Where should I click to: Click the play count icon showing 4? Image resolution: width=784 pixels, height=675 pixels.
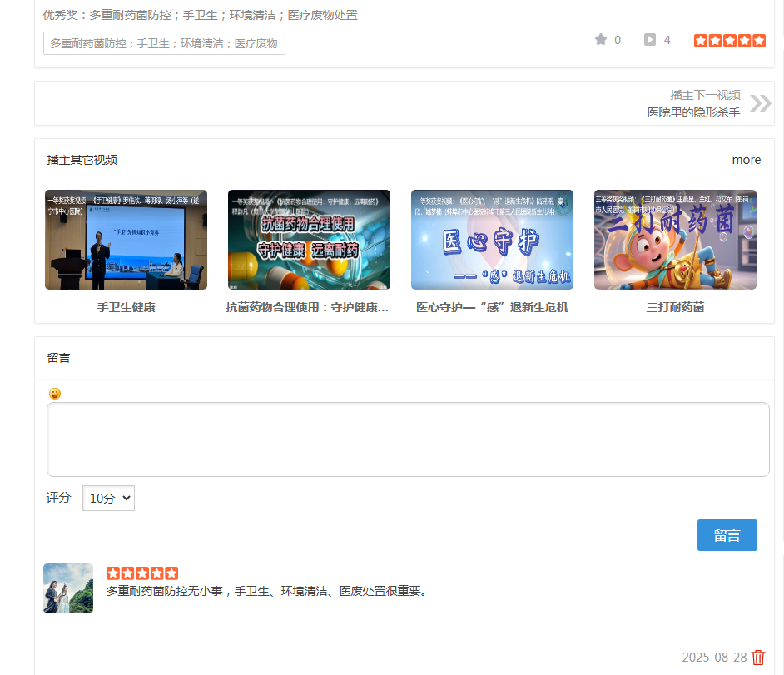coord(650,39)
